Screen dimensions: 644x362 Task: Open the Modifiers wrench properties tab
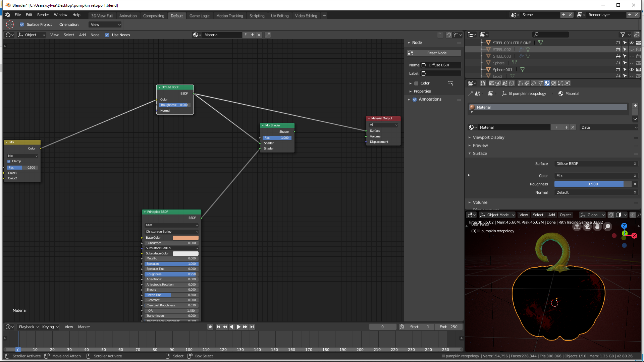pyautogui.click(x=534, y=83)
